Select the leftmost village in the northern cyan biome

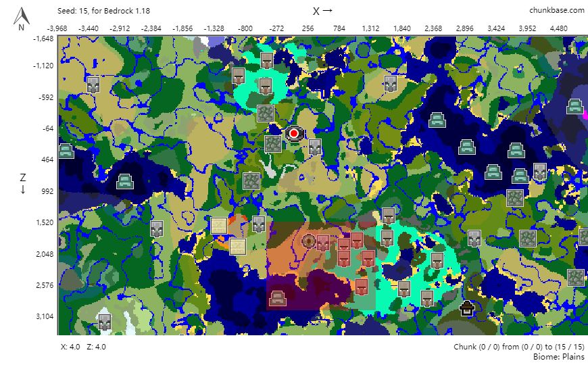point(239,76)
